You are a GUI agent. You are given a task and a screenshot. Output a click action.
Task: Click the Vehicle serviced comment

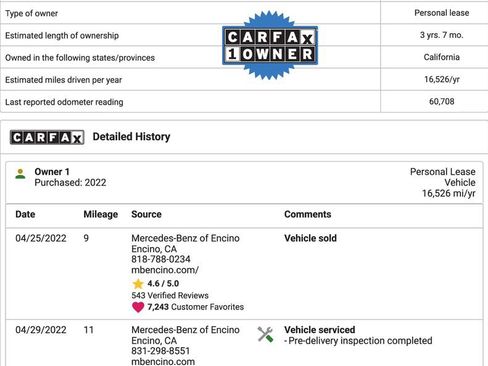tap(320, 330)
